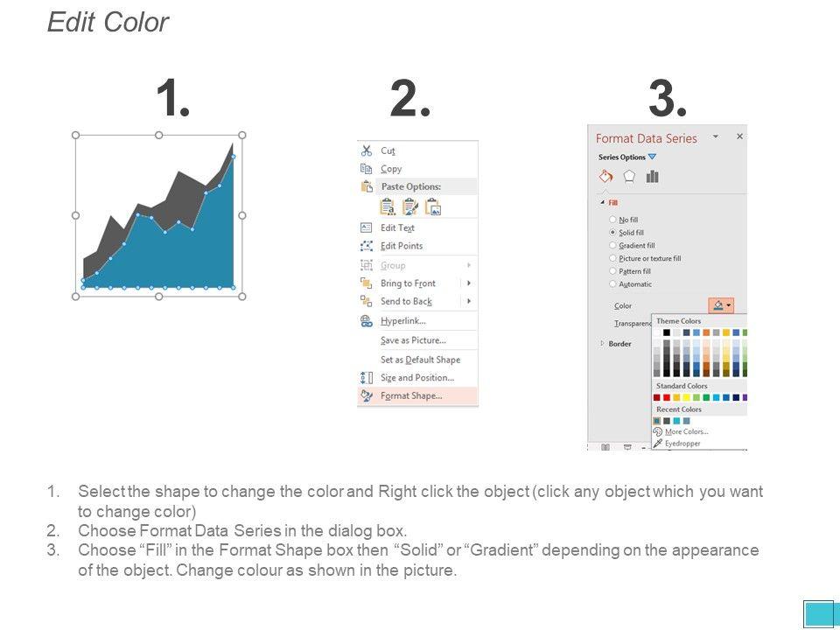The width and height of the screenshot is (840, 630).
Task: Click Save as Picture option
Action: click(x=413, y=340)
